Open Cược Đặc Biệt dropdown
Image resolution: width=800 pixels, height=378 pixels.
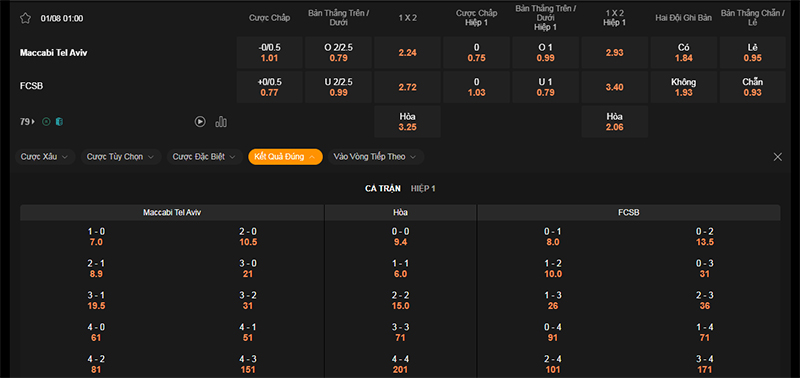pos(205,157)
